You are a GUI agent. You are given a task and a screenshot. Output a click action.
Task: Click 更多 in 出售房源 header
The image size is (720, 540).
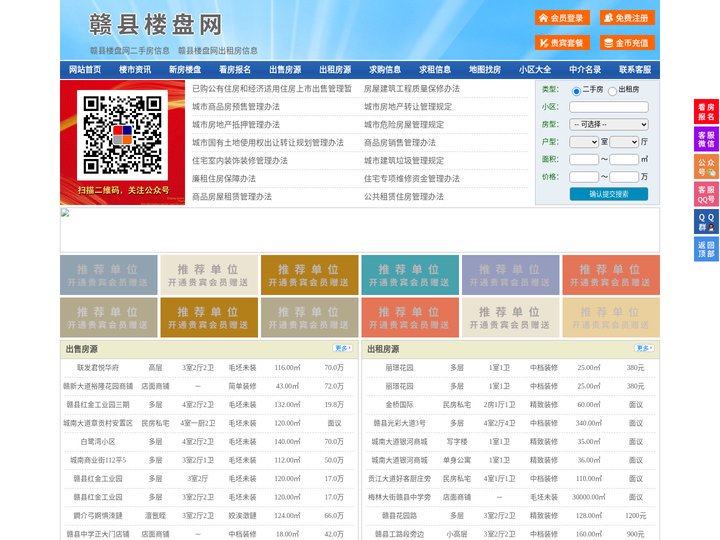pos(343,349)
